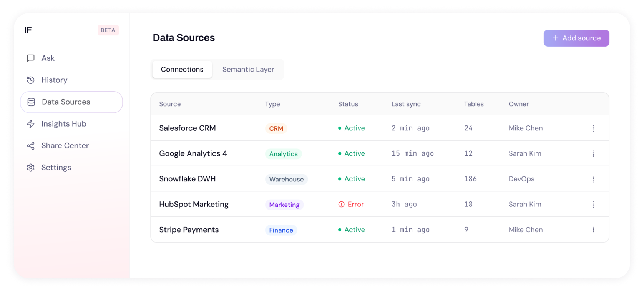Click the plus icon in Add source

point(555,38)
